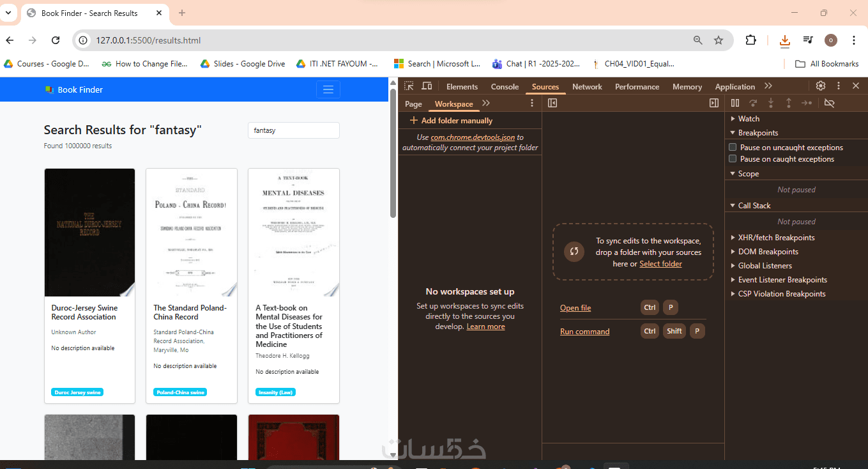Hide the debugger sidebar

pyautogui.click(x=714, y=103)
